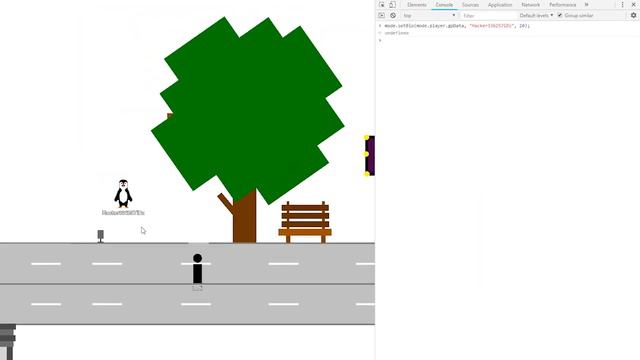Open the more tabs chevron in DevTools

click(x=587, y=5)
